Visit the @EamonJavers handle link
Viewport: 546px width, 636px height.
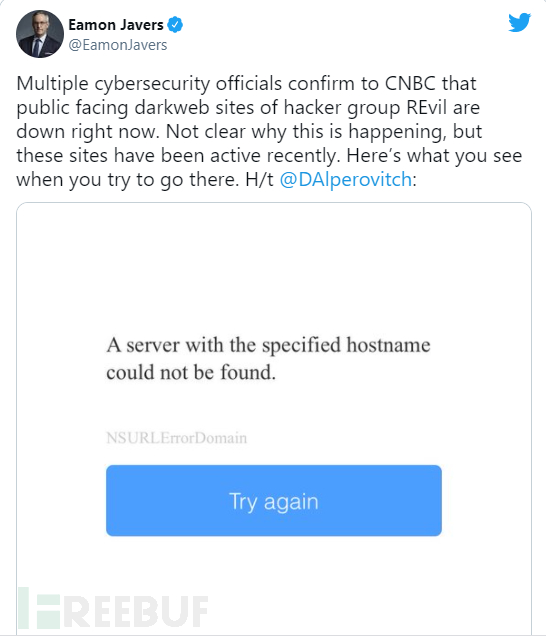point(118,45)
